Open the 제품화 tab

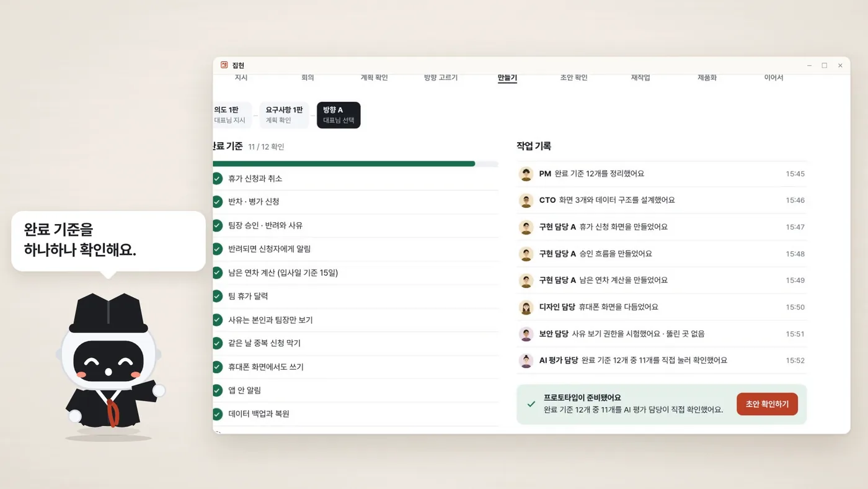(x=707, y=78)
